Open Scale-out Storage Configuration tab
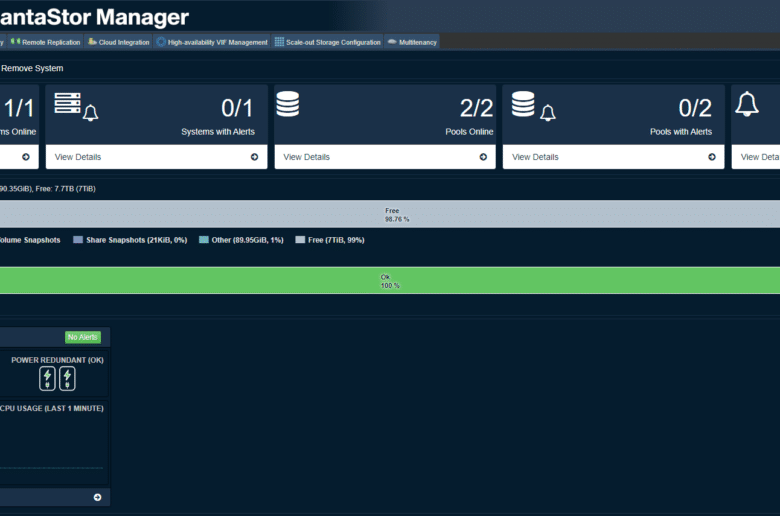The height and width of the screenshot is (516, 780). point(328,42)
